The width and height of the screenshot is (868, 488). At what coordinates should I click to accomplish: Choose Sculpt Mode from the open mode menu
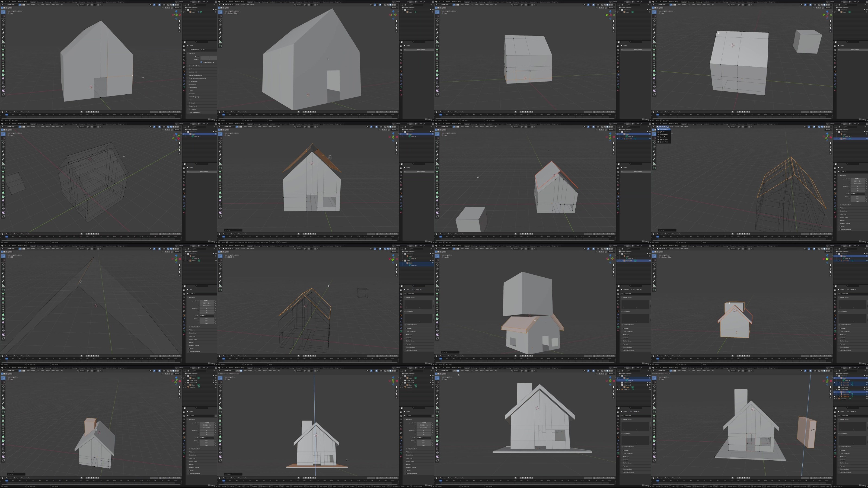pos(663,135)
